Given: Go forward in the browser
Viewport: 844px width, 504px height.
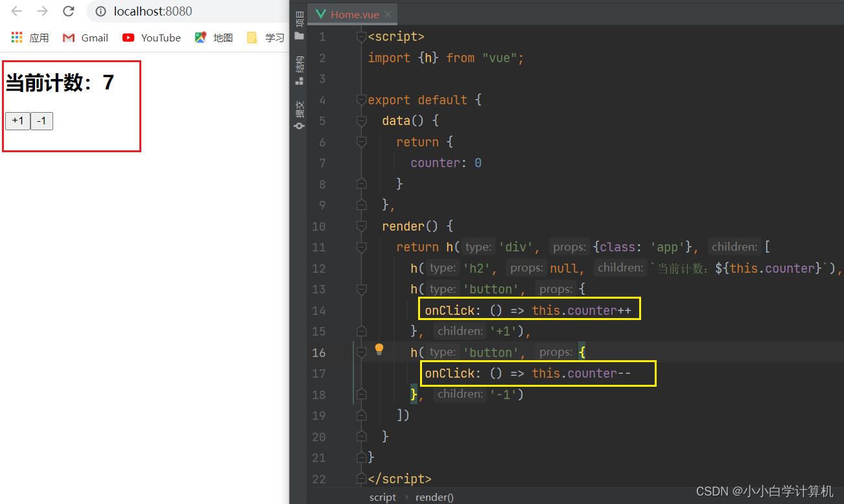Looking at the screenshot, I should coord(43,11).
